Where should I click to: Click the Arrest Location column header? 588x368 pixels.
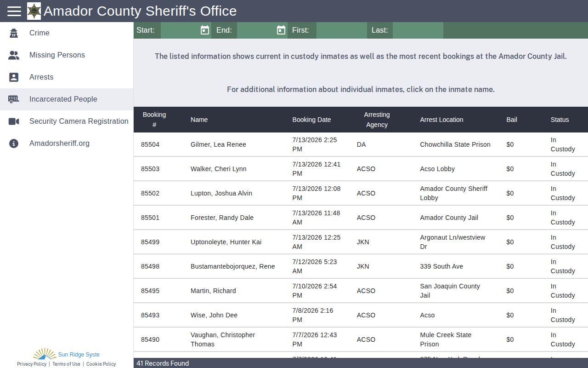(441, 120)
